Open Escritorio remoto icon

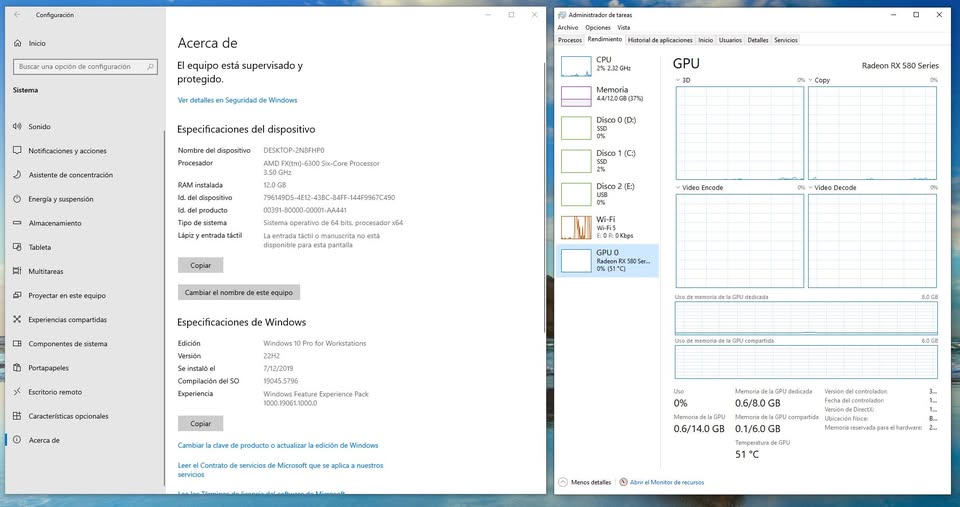[x=17, y=392]
